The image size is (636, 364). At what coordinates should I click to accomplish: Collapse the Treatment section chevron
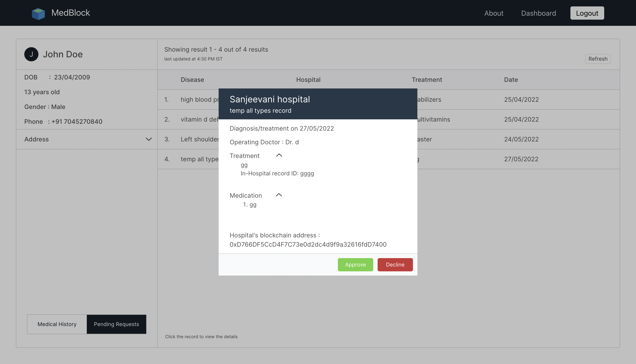279,155
